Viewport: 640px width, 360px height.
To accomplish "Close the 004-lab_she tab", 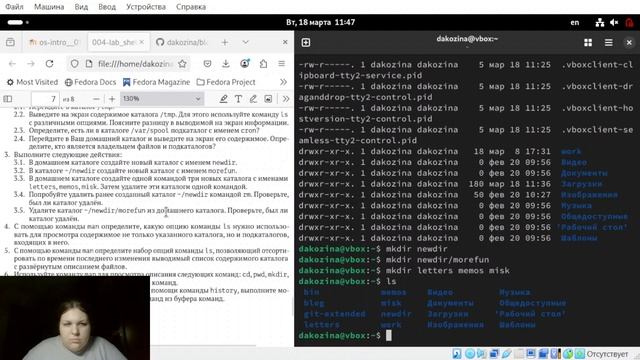I will pyautogui.click(x=142, y=42).
